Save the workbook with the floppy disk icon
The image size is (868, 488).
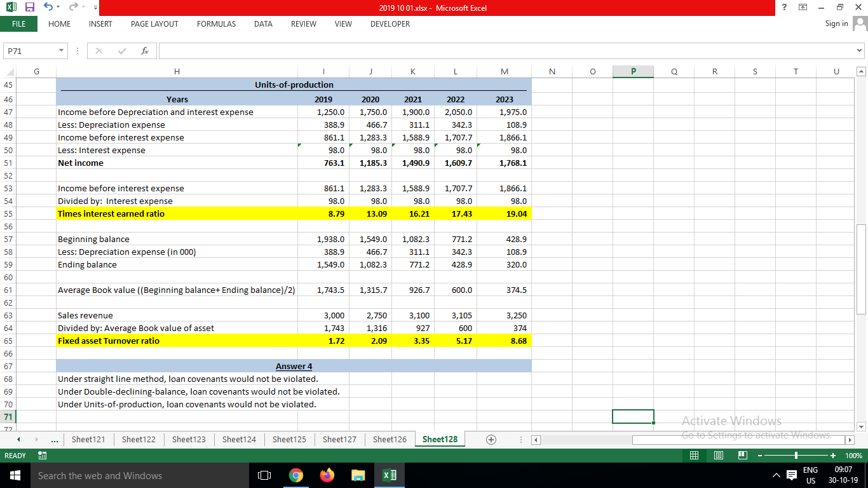click(30, 8)
